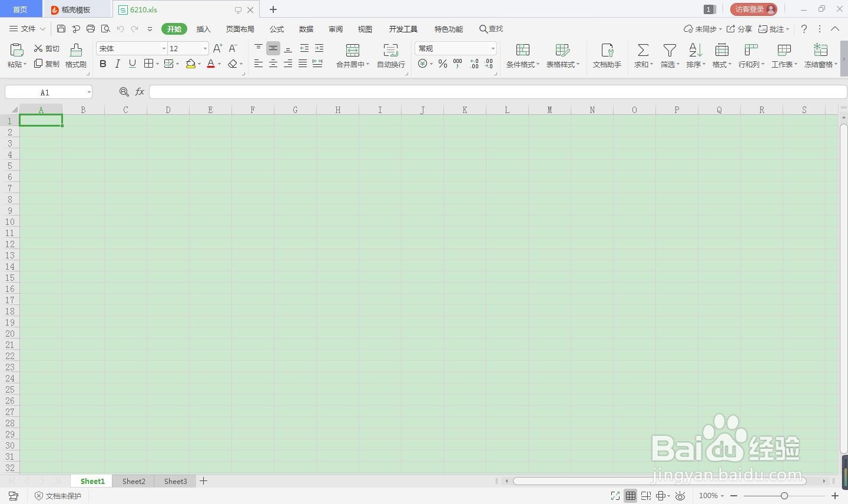Image resolution: width=848 pixels, height=504 pixels.
Task: Click the Filter (筛选) funnel icon
Action: 670,50
